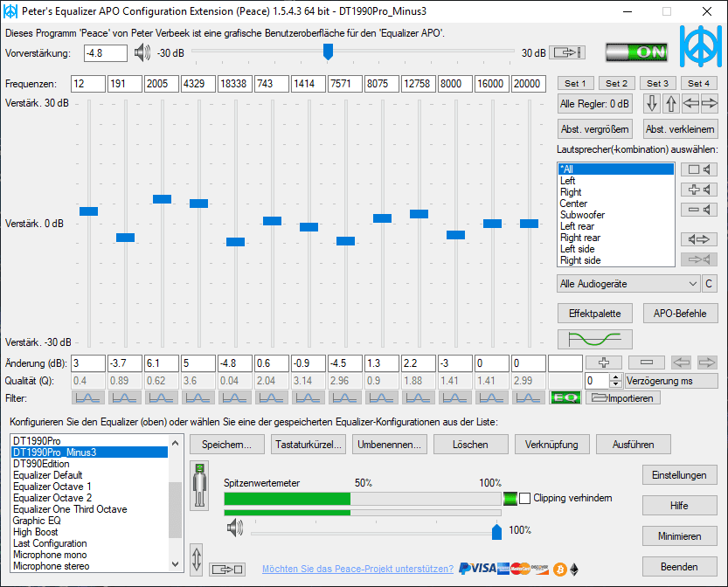The width and height of the screenshot is (728, 587).
Task: Select Graphic EQ in configuration list
Action: tap(90, 521)
